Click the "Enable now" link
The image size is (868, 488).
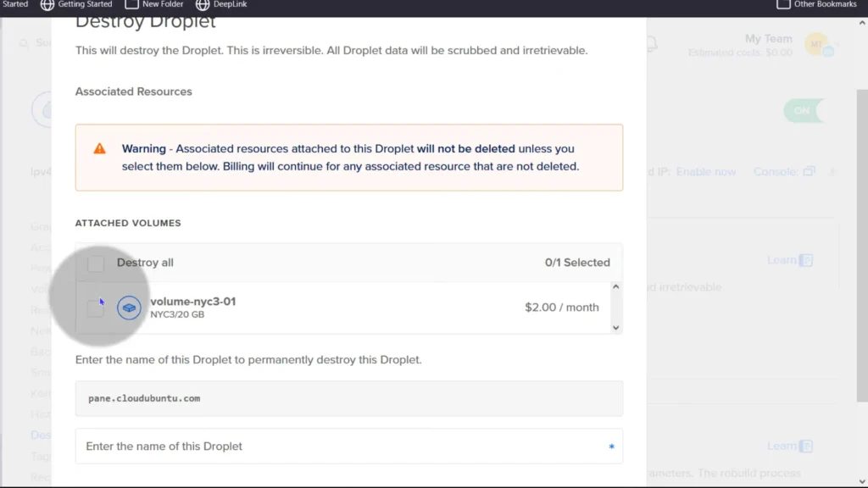click(705, 172)
